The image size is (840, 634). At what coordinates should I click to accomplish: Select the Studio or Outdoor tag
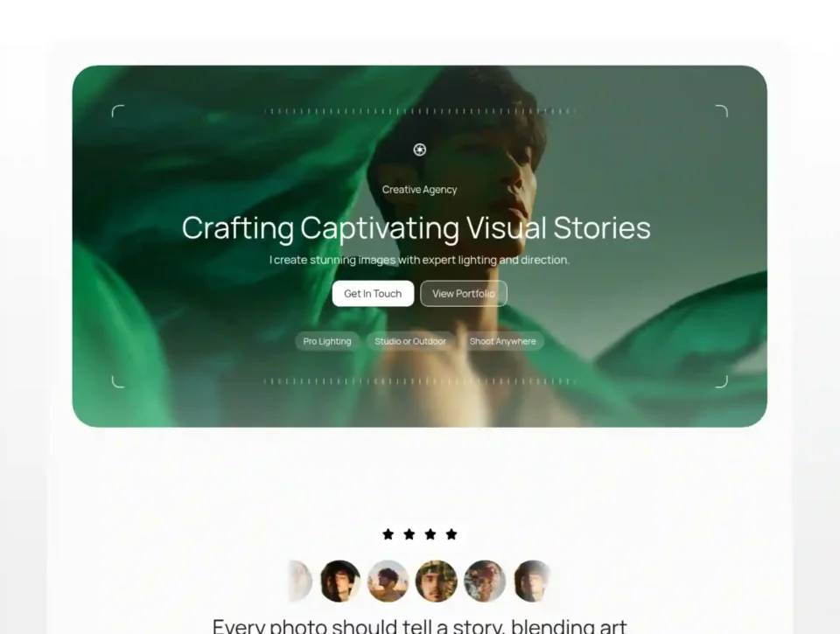[x=410, y=341]
